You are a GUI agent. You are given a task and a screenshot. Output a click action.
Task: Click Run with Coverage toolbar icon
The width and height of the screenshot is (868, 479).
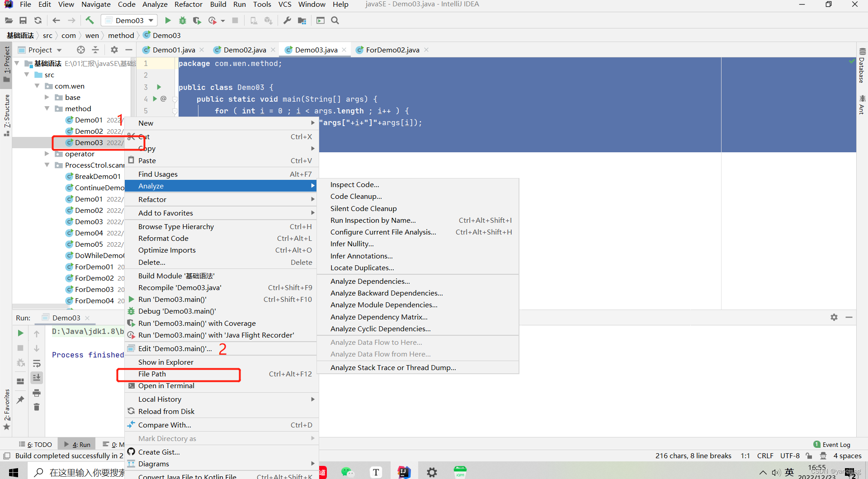click(197, 20)
